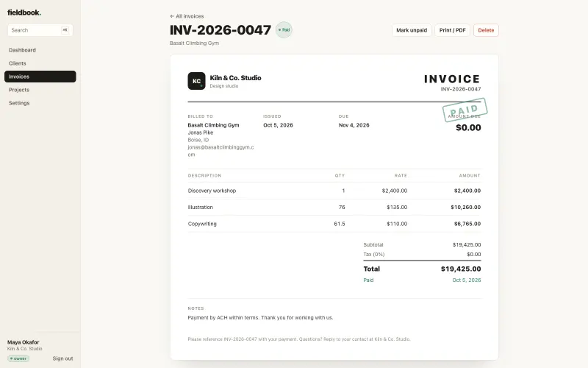This screenshot has width=588, height=368.
Task: Click the Discovery workshop amount $2,400.00
Action: pos(467,191)
